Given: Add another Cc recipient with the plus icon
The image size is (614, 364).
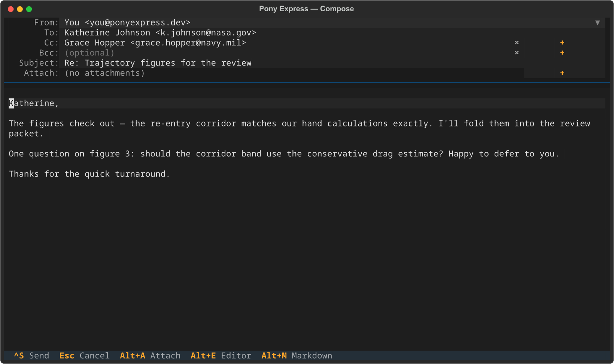Looking at the screenshot, I should (562, 43).
